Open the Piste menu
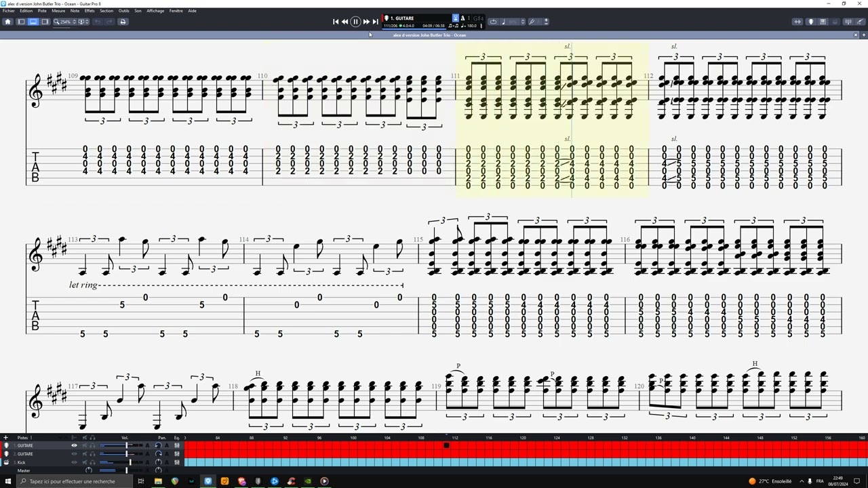The image size is (868, 488). tap(42, 11)
